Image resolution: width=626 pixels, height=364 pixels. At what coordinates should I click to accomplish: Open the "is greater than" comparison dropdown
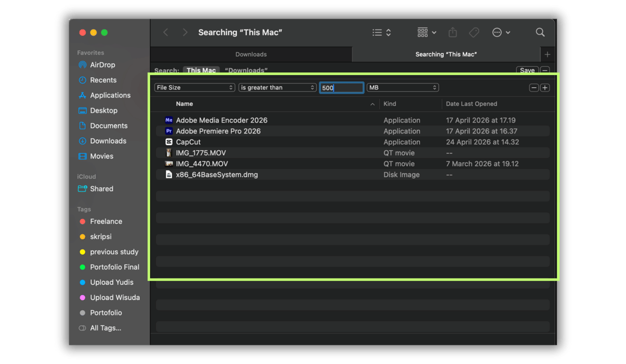coord(277,87)
